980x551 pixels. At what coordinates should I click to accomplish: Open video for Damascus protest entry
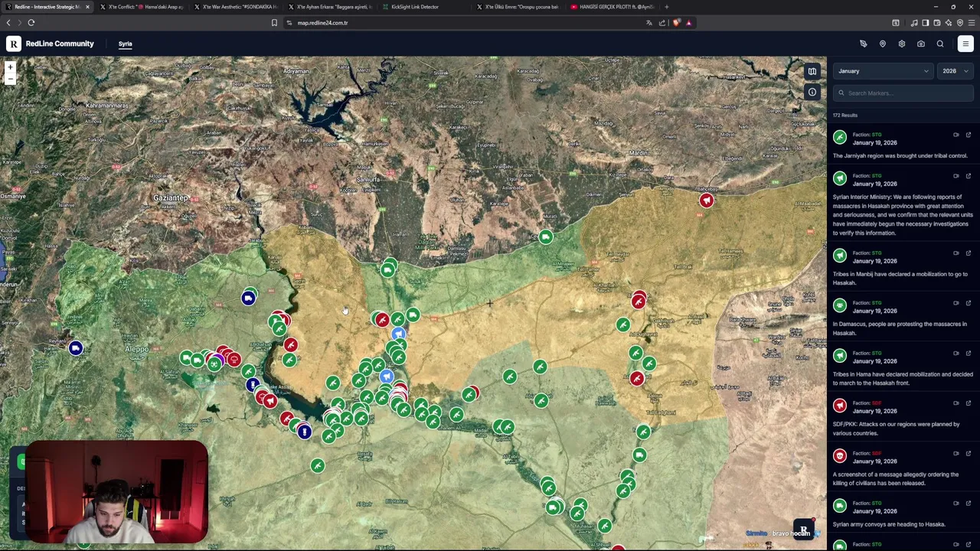click(x=955, y=303)
